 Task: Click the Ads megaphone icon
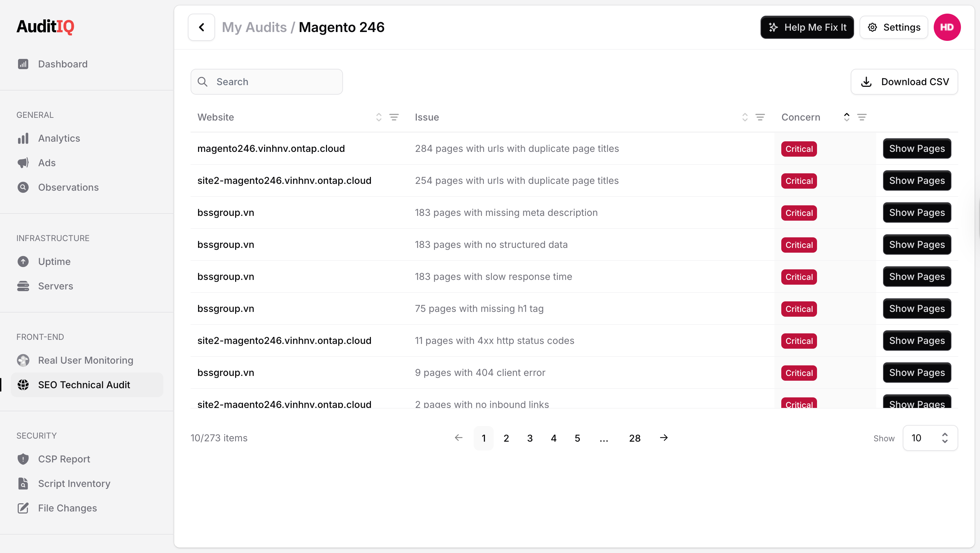coord(23,163)
